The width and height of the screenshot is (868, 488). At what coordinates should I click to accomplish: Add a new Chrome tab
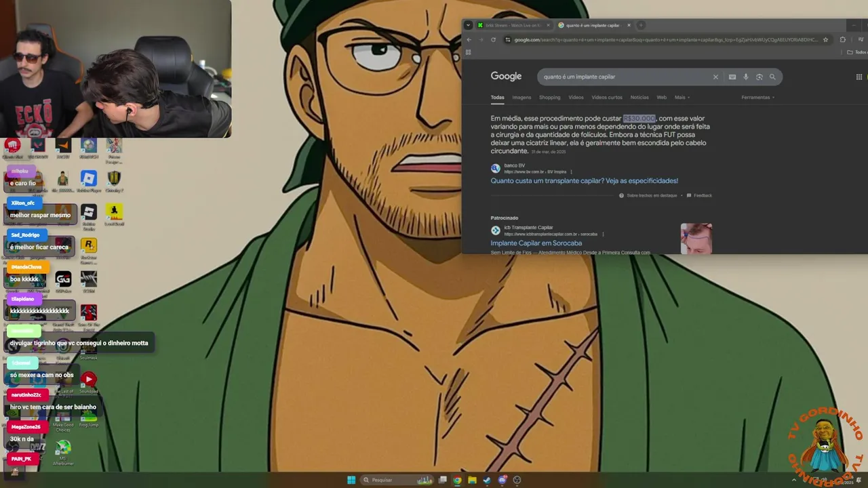(x=641, y=25)
